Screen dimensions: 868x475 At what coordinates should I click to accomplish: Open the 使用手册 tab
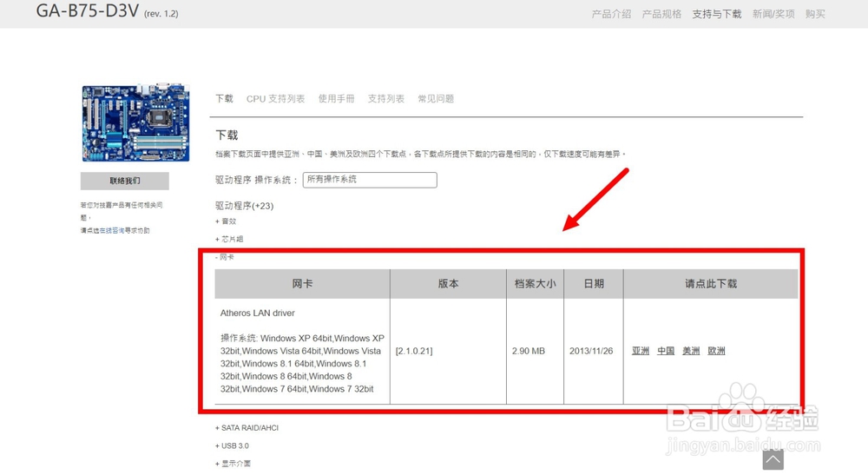[336, 98]
